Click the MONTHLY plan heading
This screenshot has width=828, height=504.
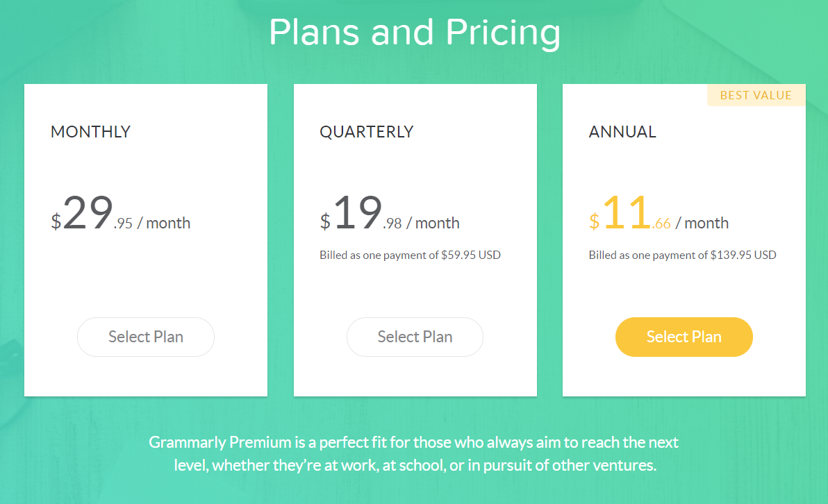coord(90,131)
